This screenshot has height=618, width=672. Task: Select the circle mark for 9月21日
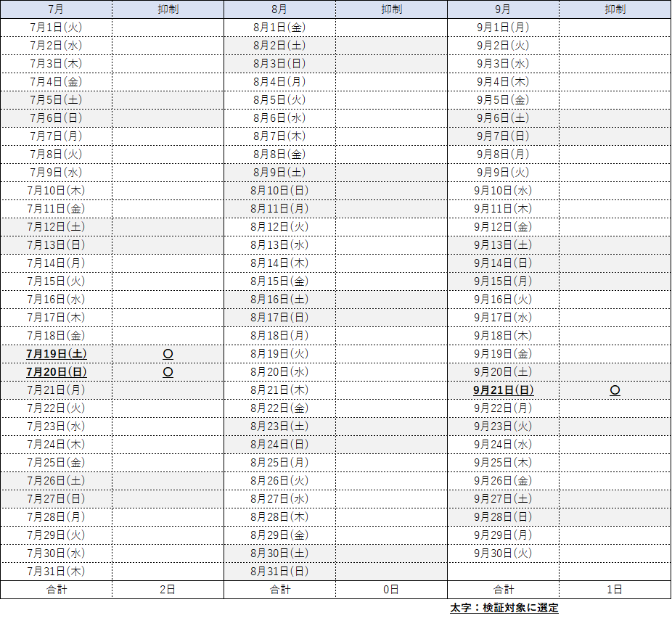[x=615, y=390]
